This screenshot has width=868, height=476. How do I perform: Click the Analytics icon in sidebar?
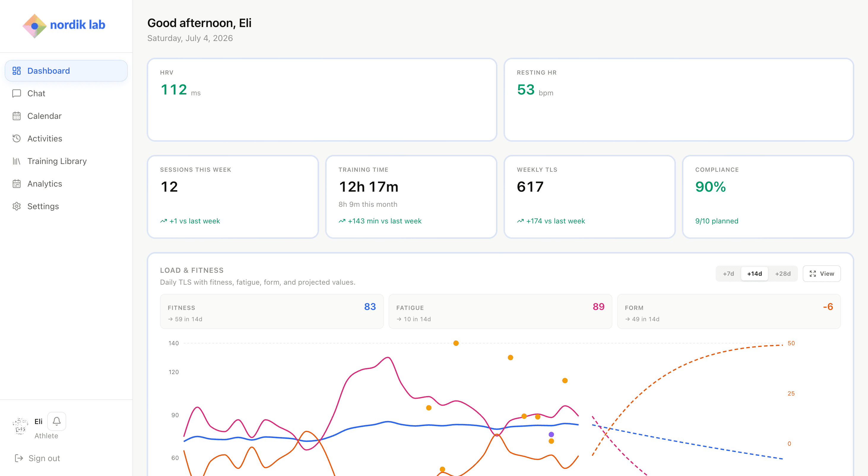(x=17, y=184)
